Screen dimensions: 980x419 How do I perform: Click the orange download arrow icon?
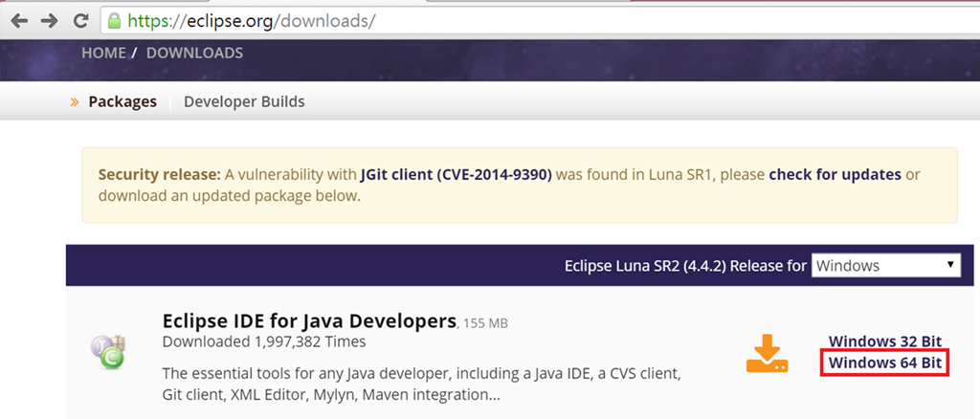click(767, 353)
